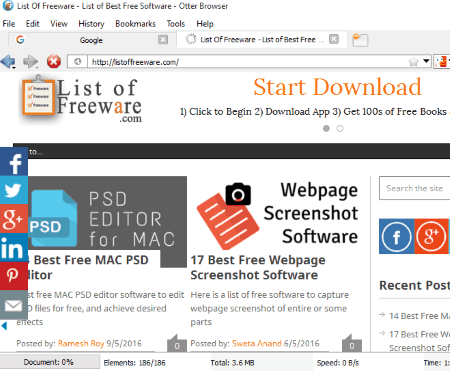Screen dimensions: 450x371
Task: Click comment count icon on Screenshot article
Action: [352, 343]
